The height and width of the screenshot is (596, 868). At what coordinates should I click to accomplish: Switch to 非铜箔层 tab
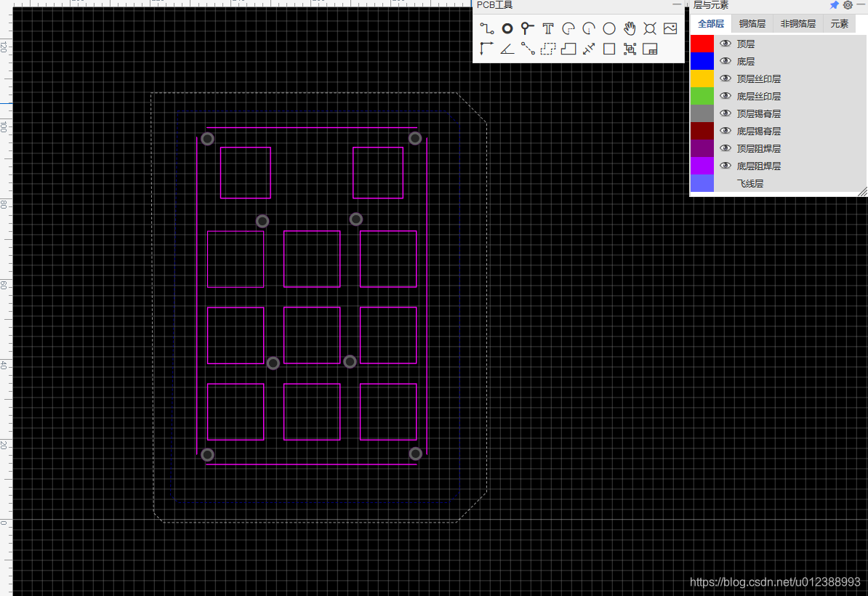797,24
